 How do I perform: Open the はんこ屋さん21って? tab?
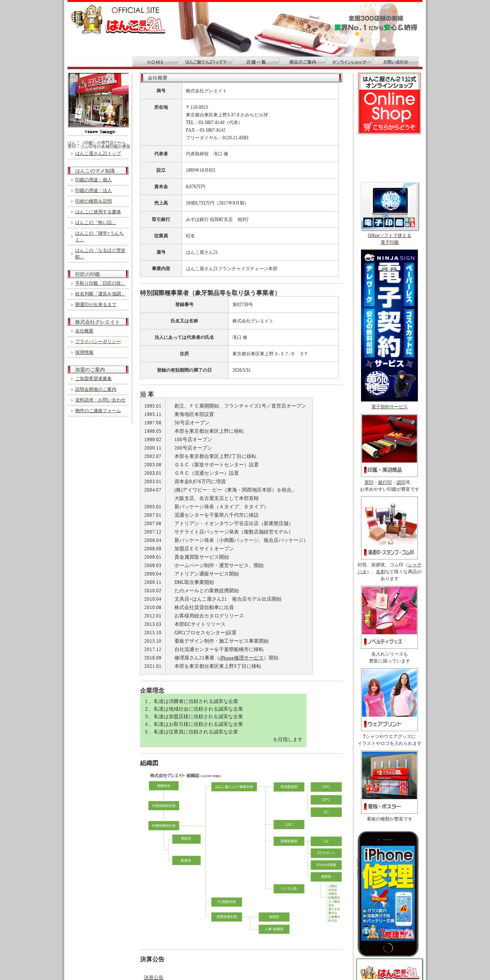(x=205, y=62)
